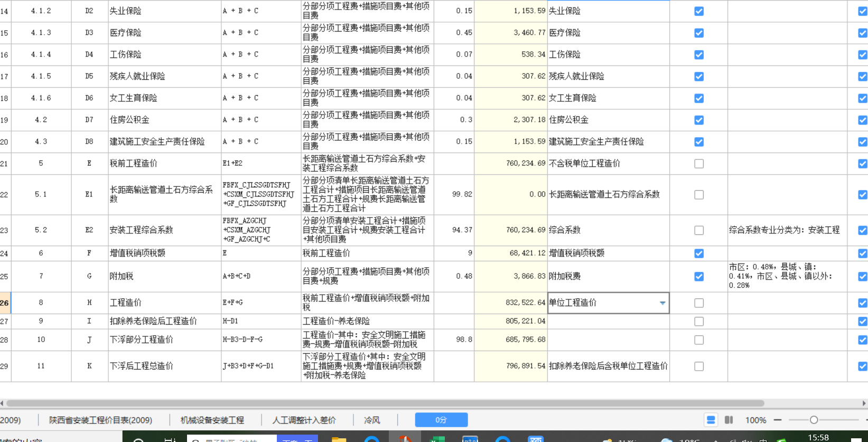Switch to two-column view icon in status bar
The image size is (868, 442).
[x=729, y=420]
